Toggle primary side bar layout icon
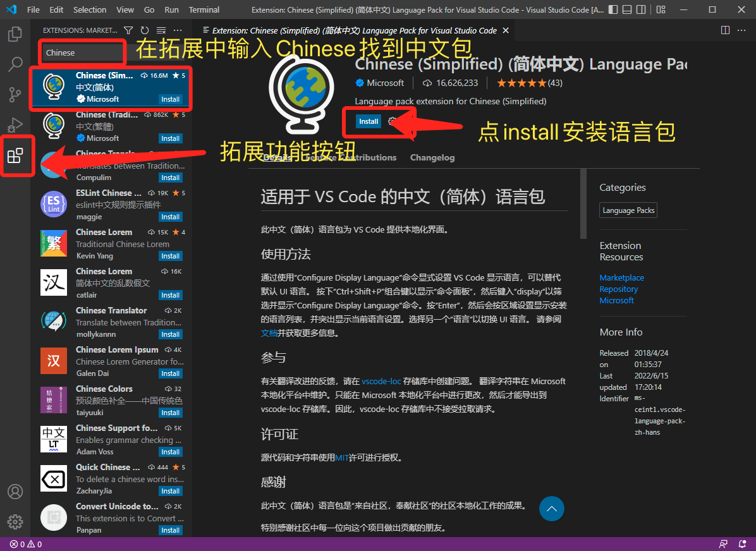 click(x=613, y=9)
